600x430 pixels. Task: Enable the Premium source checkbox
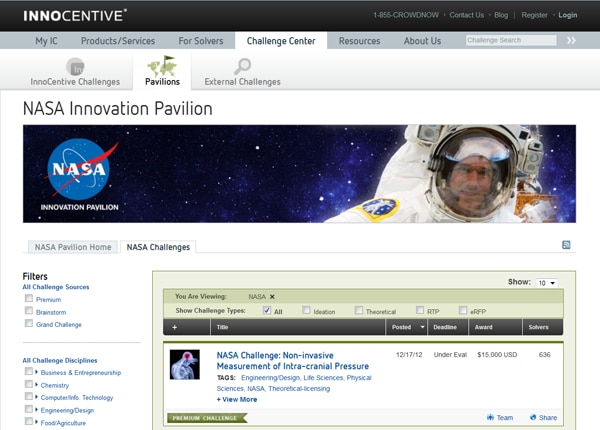tap(28, 299)
